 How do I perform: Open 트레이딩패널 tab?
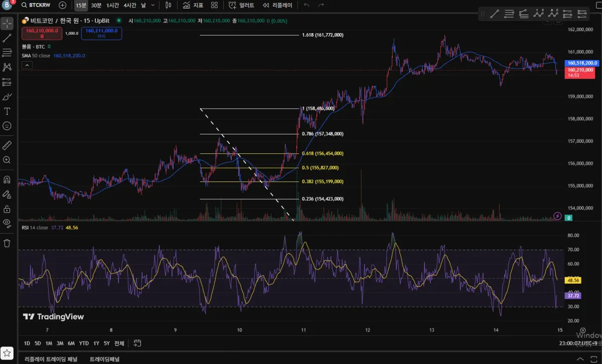104,359
